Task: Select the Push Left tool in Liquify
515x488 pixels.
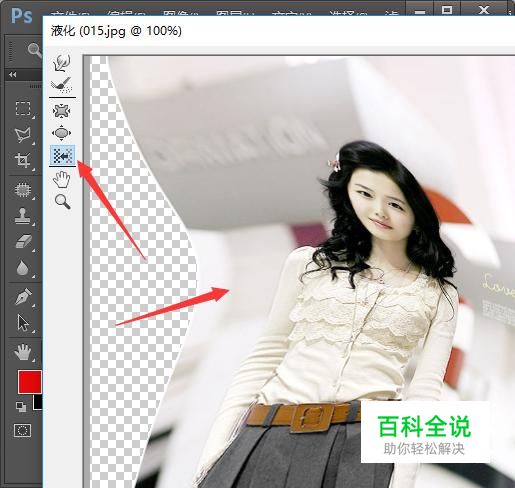Action: click(x=63, y=155)
